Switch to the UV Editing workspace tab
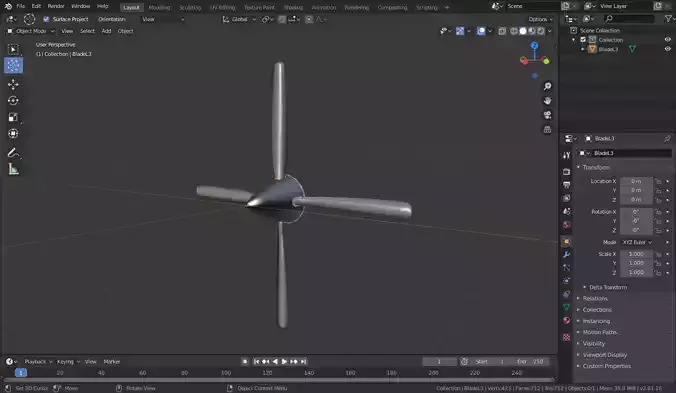 click(222, 7)
